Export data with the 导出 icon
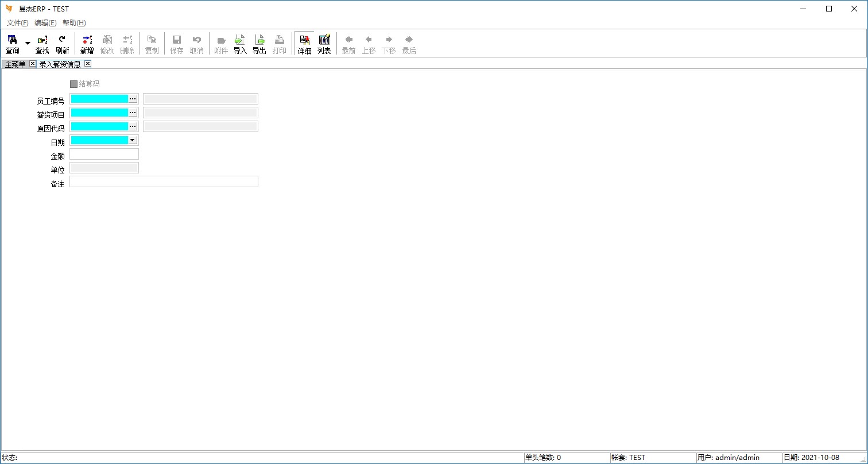 [259, 44]
